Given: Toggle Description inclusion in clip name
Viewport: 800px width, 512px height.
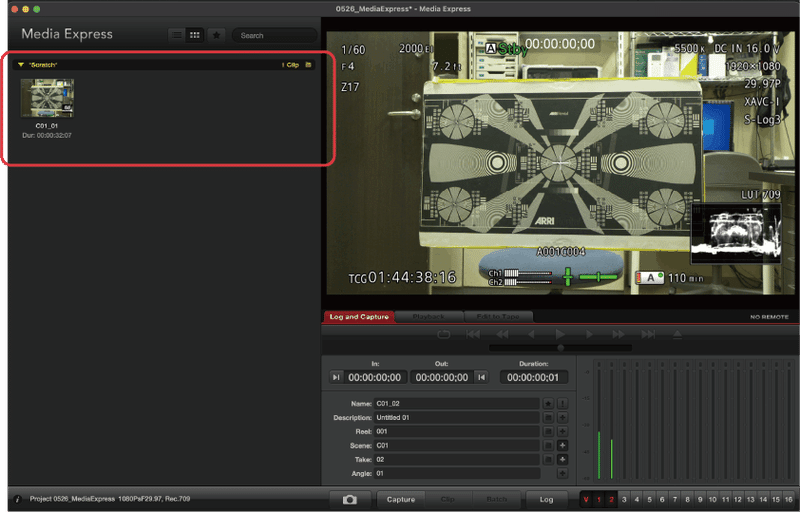Looking at the screenshot, I should 548,418.
